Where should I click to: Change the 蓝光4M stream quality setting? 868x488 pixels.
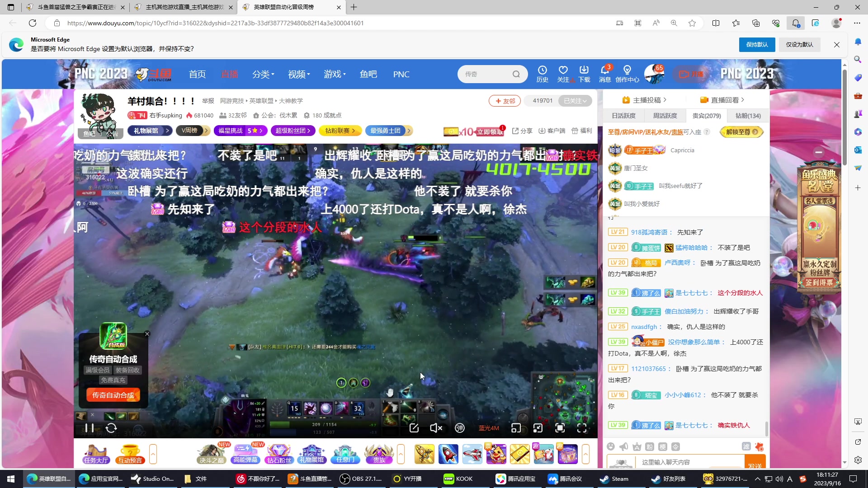tap(489, 428)
